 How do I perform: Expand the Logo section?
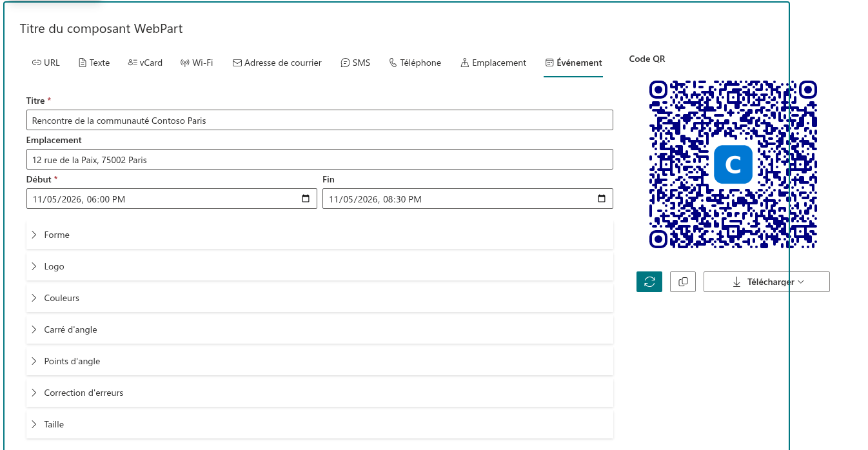320,267
